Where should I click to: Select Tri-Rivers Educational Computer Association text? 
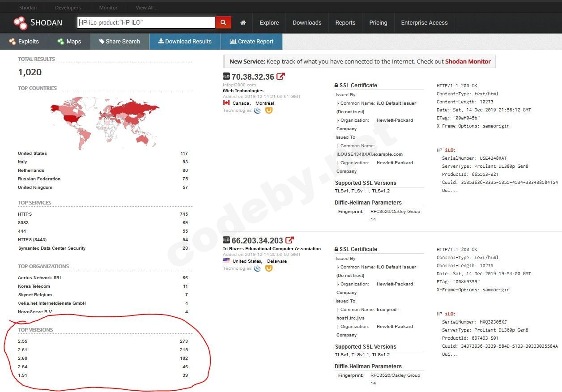coord(272,249)
